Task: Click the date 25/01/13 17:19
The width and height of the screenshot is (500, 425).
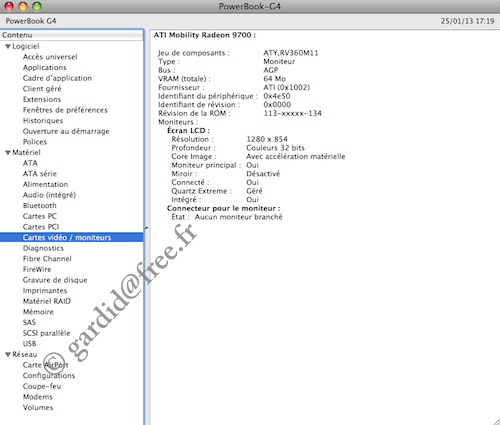Action: pos(467,21)
